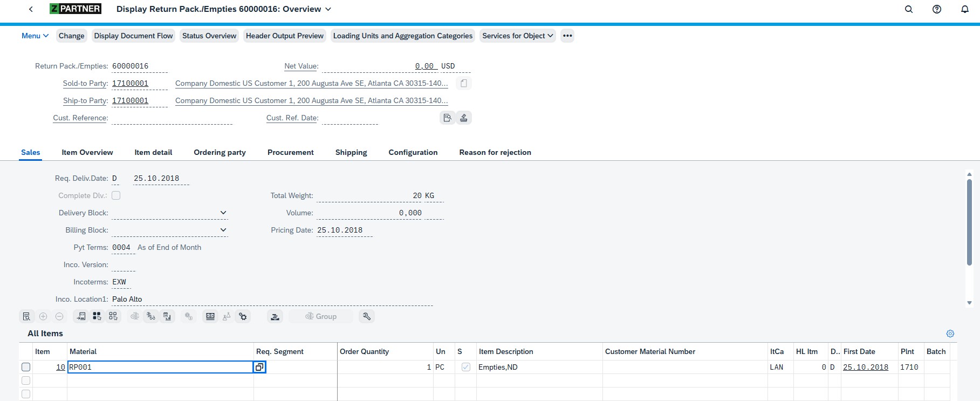Expand the Billing Block dropdown
Image resolution: width=980 pixels, height=401 pixels.
coord(223,230)
